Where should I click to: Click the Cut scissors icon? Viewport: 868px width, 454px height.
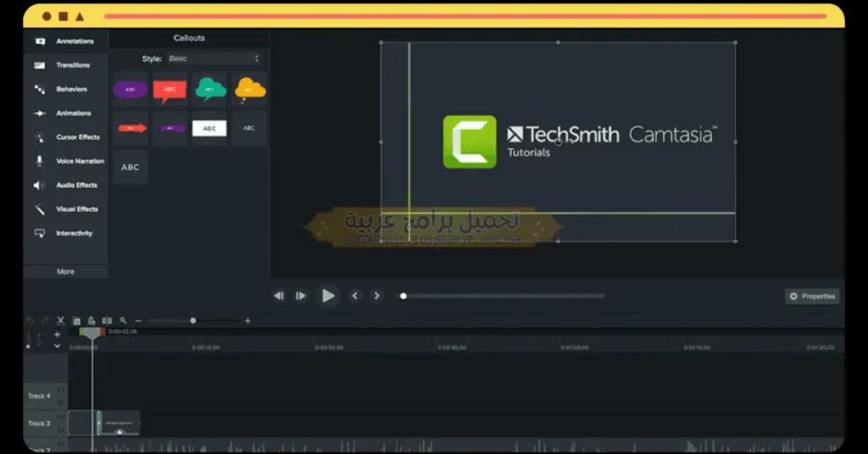[x=61, y=321]
